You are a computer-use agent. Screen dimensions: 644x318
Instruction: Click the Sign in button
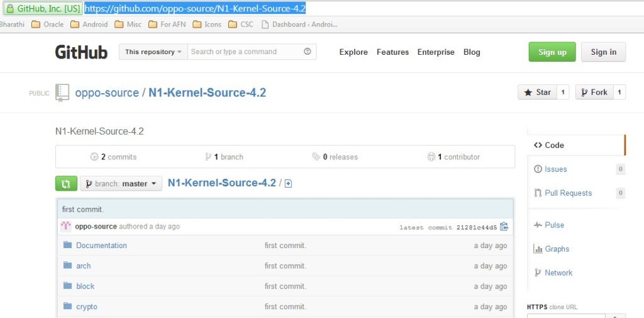[603, 52]
